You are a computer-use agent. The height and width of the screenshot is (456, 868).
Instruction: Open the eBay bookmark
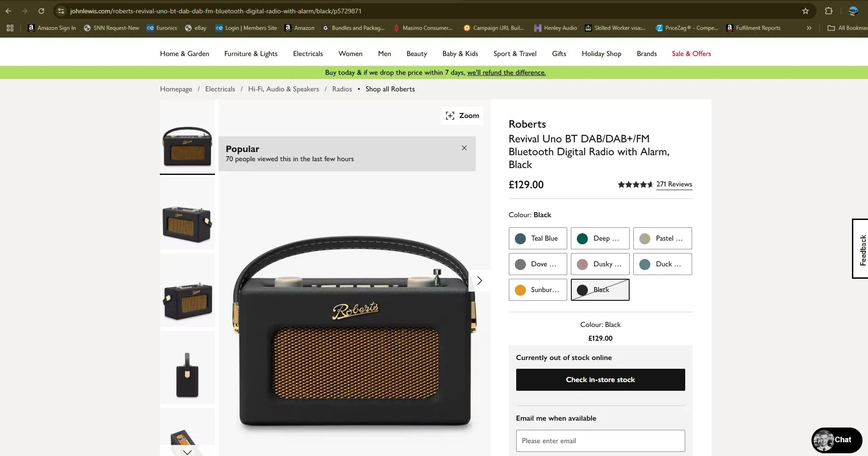(196, 28)
